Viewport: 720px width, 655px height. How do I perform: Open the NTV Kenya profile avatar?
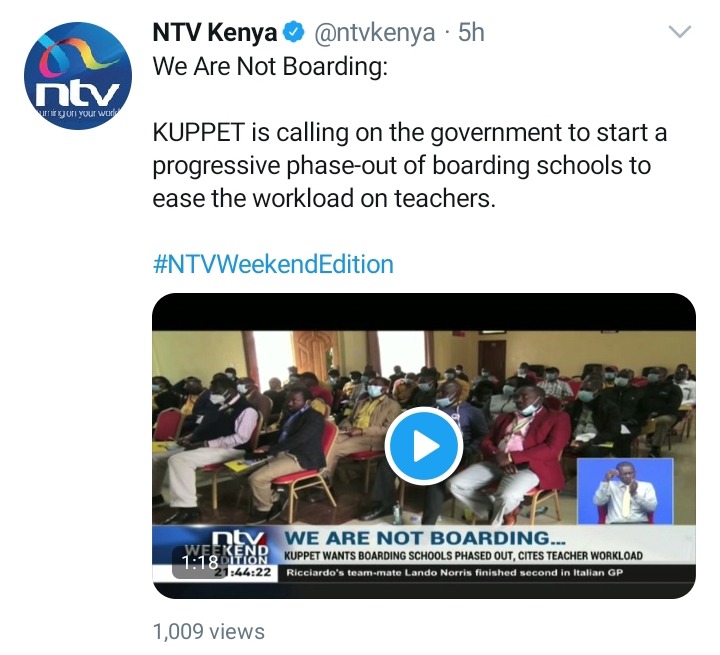click(x=78, y=76)
